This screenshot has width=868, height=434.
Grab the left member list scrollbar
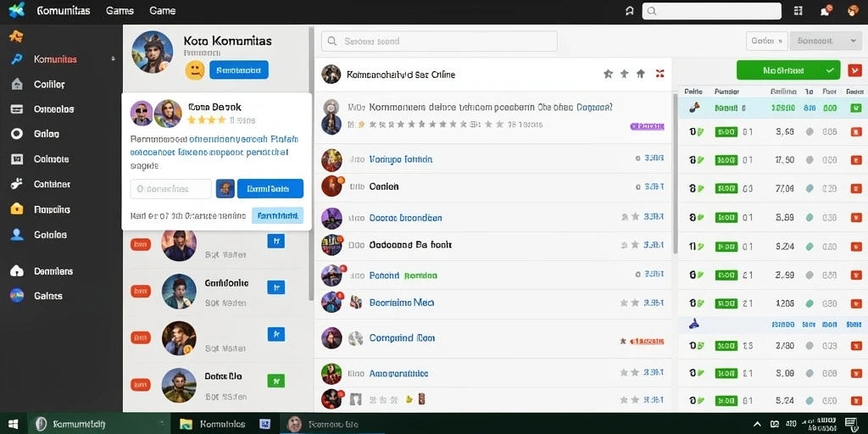click(311, 164)
